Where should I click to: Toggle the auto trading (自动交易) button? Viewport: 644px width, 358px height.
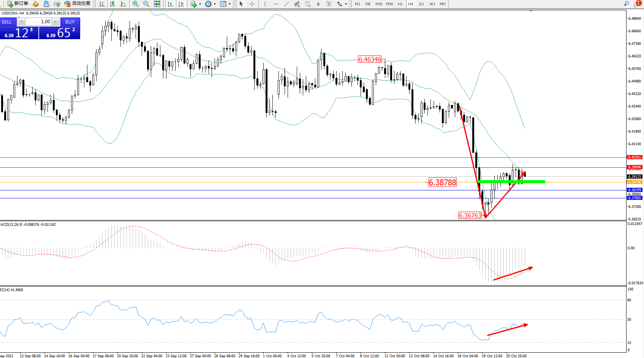coord(78,4)
